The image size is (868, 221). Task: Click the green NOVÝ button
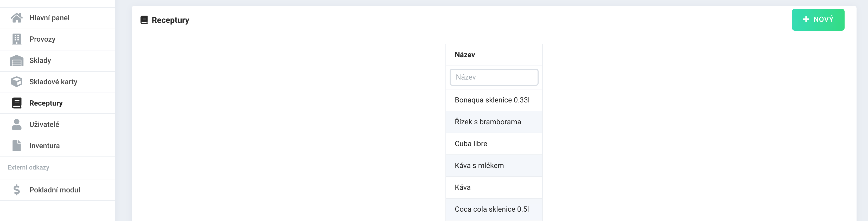coord(818,19)
